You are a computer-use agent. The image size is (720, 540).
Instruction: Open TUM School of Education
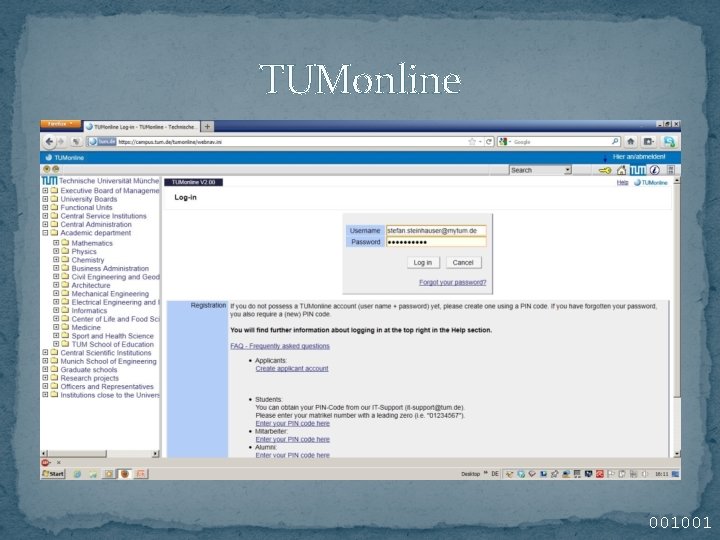112,344
